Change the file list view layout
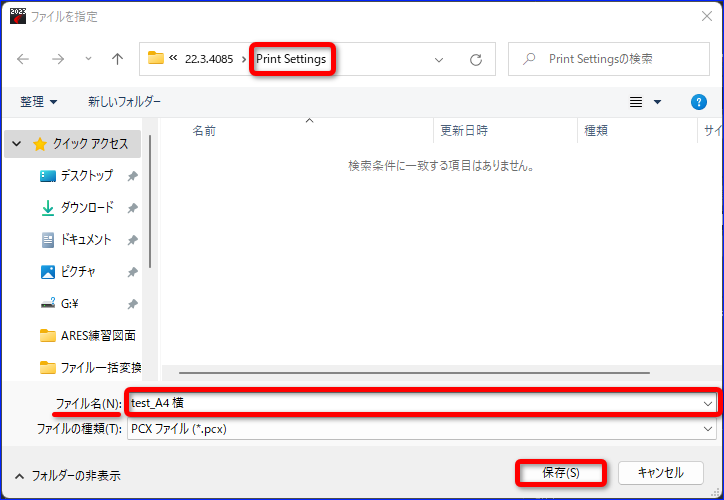 (x=636, y=102)
